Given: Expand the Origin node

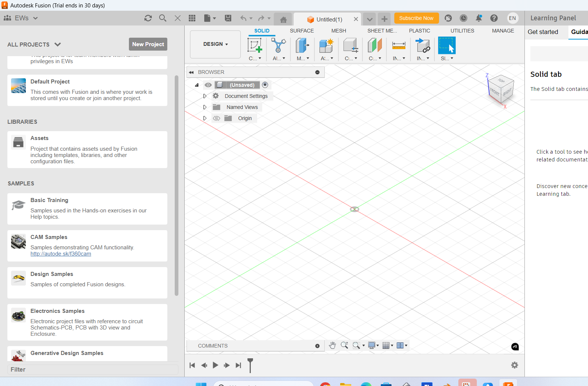Looking at the screenshot, I should point(205,118).
